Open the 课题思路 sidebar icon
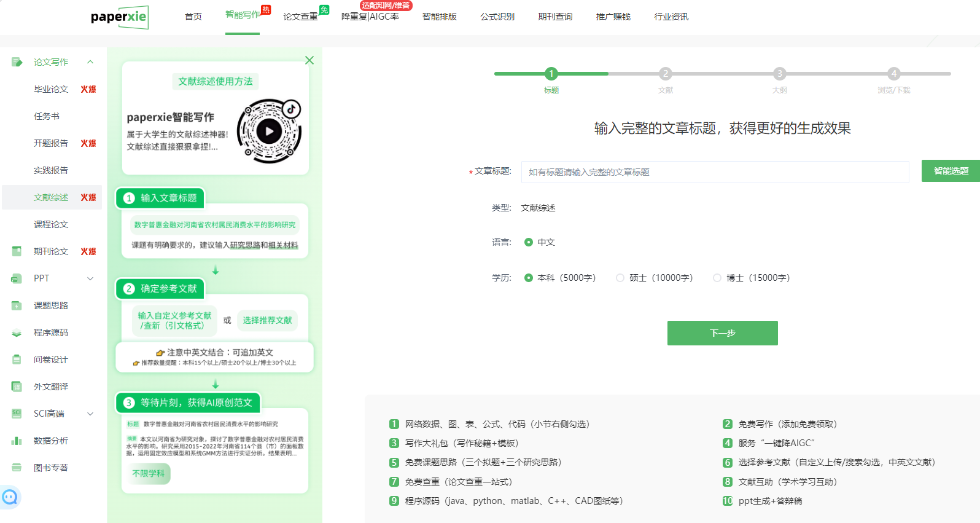This screenshot has width=980, height=523. tap(17, 305)
